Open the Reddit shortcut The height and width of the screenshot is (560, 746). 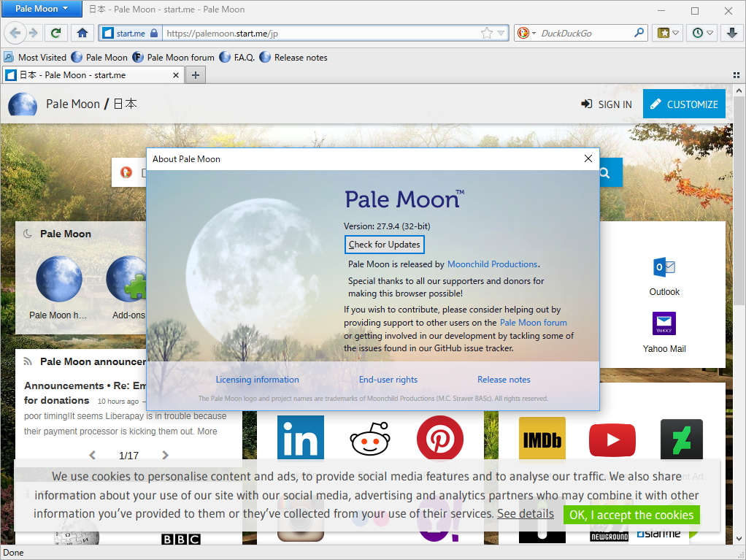coord(370,439)
